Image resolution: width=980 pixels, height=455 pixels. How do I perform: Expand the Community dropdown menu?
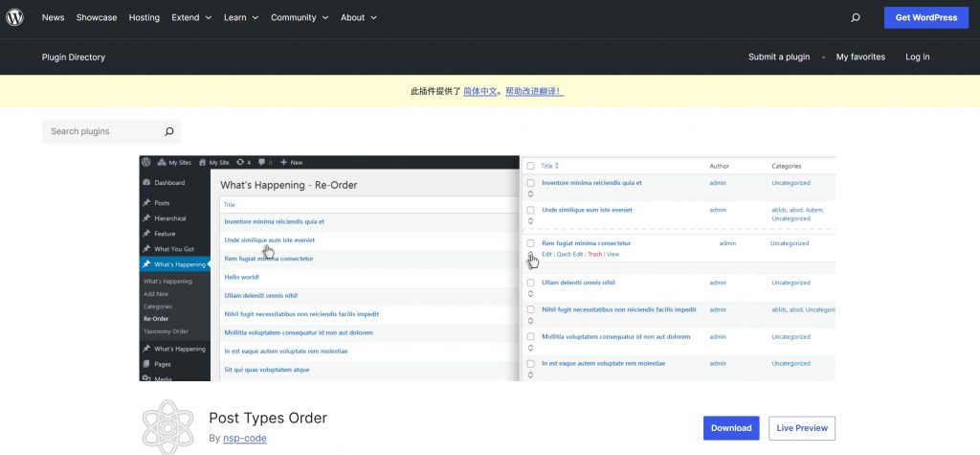click(x=300, y=17)
